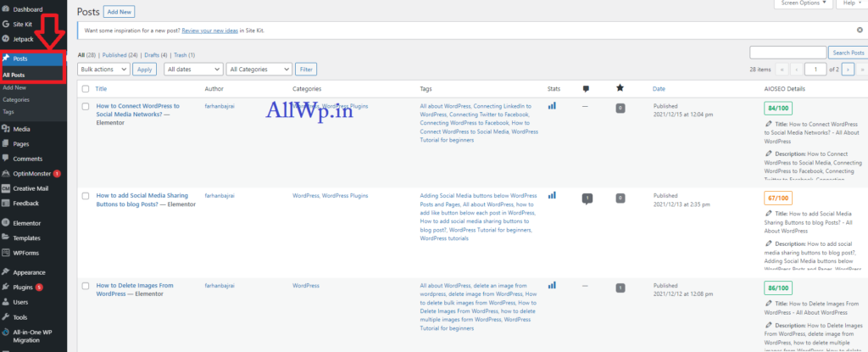868x352 pixels.
Task: View stats bars for Social Media Sharing post
Action: click(x=552, y=195)
